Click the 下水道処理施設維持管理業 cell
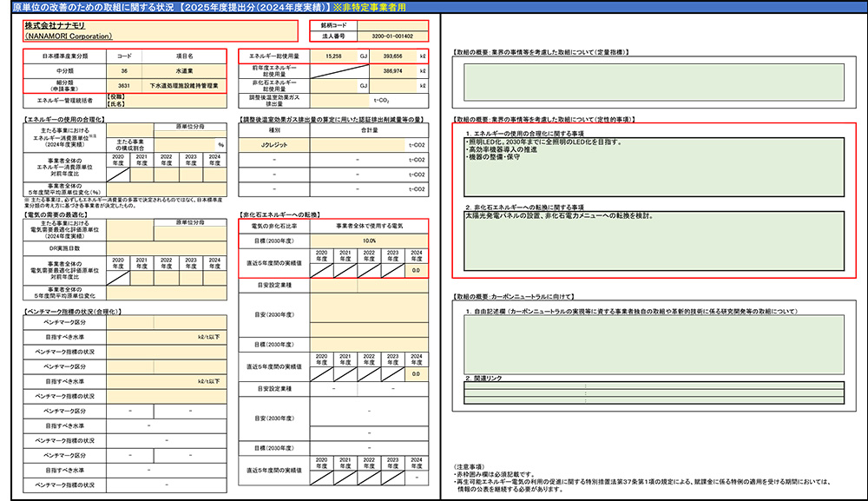This screenshot has height=501, width=868. click(184, 87)
